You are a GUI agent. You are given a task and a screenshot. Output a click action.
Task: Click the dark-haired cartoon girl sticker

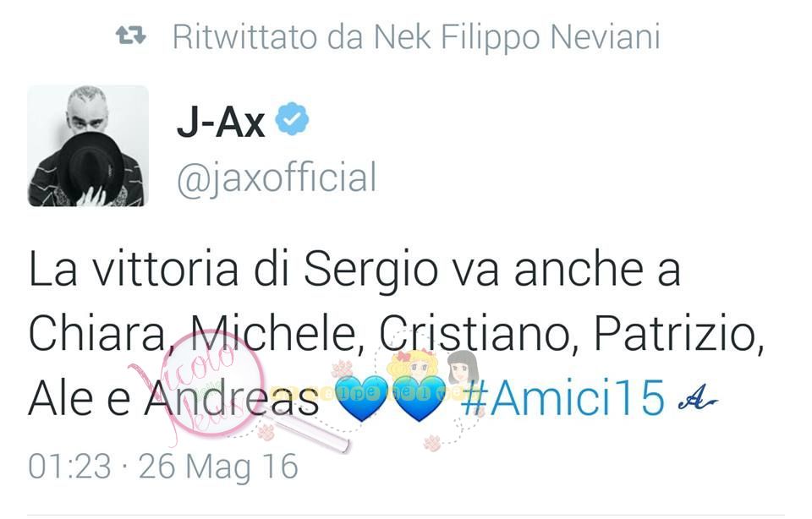click(x=462, y=366)
